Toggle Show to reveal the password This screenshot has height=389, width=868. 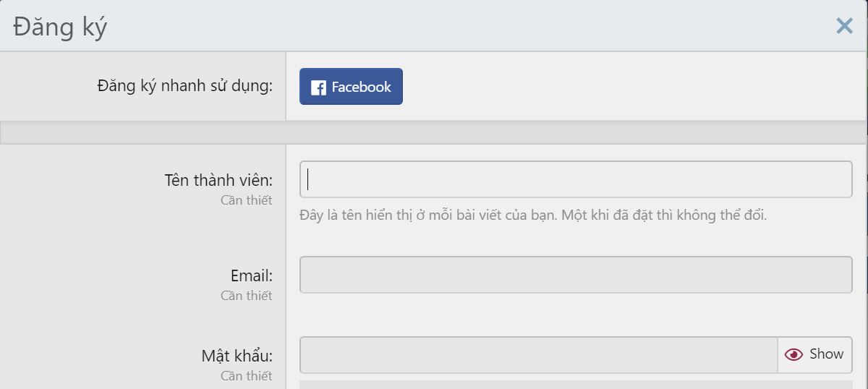click(x=815, y=354)
